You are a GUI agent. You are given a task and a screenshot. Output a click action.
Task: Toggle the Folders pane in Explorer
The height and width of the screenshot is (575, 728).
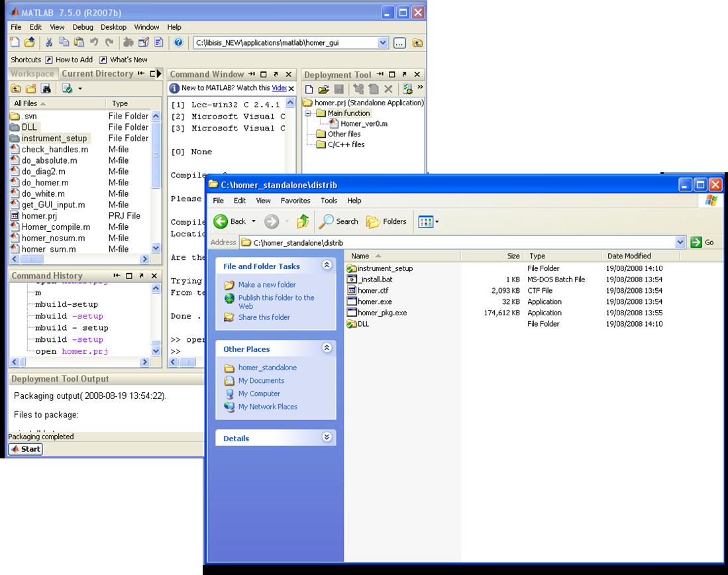386,221
